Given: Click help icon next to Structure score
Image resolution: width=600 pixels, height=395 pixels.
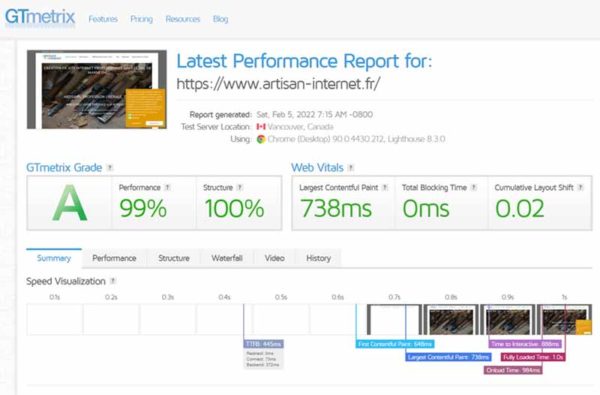Looking at the screenshot, I should pyautogui.click(x=240, y=188).
